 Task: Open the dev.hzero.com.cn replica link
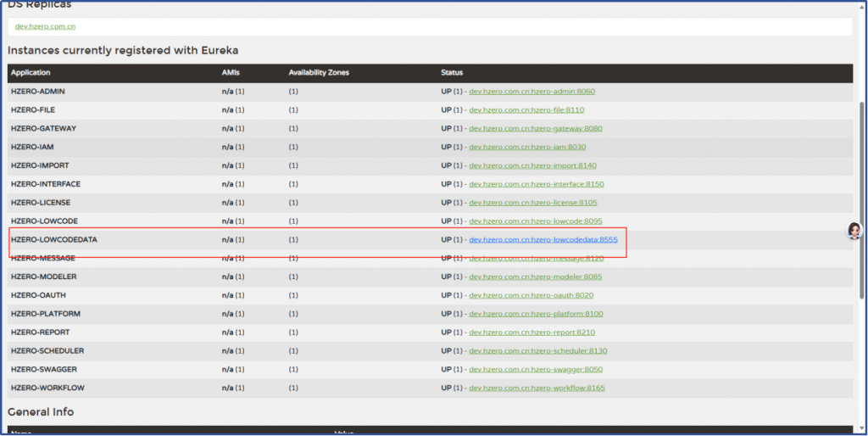[x=45, y=27]
